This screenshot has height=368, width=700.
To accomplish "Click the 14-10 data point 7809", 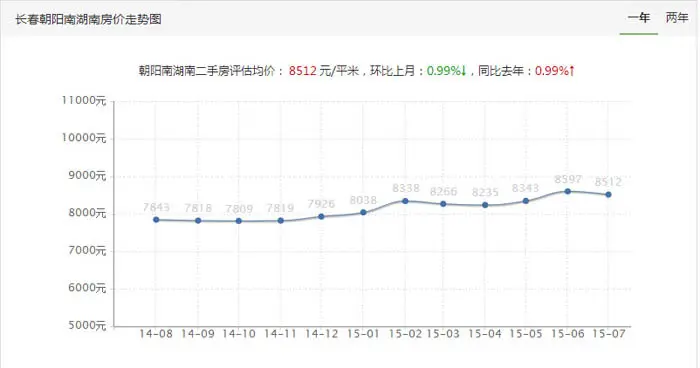I will pyautogui.click(x=239, y=221).
